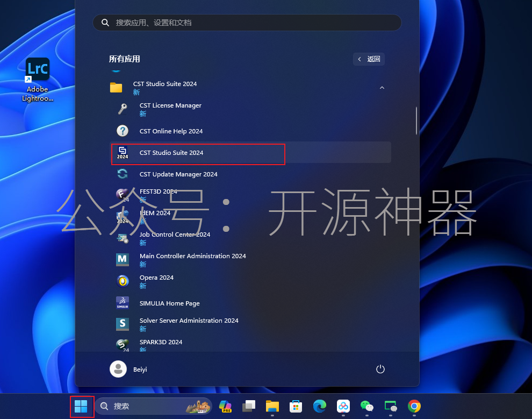Click the Start menu power icon
This screenshot has width=532, height=419.
(380, 369)
